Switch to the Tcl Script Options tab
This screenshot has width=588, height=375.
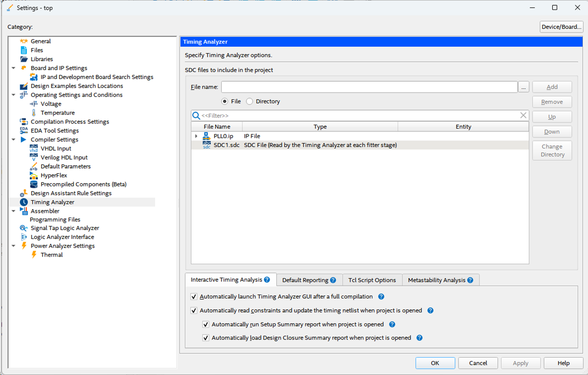(372, 280)
